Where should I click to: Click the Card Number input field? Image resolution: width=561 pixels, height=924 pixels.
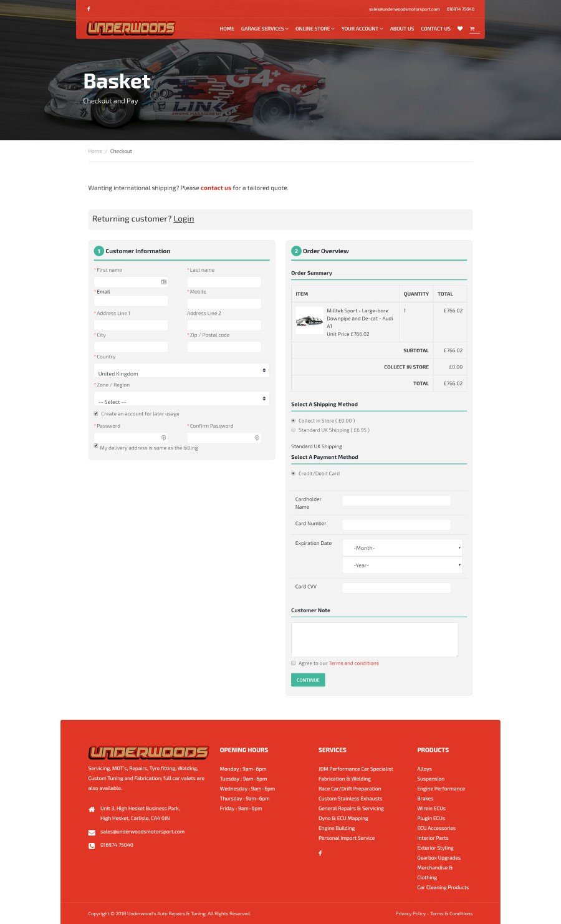pyautogui.click(x=396, y=524)
